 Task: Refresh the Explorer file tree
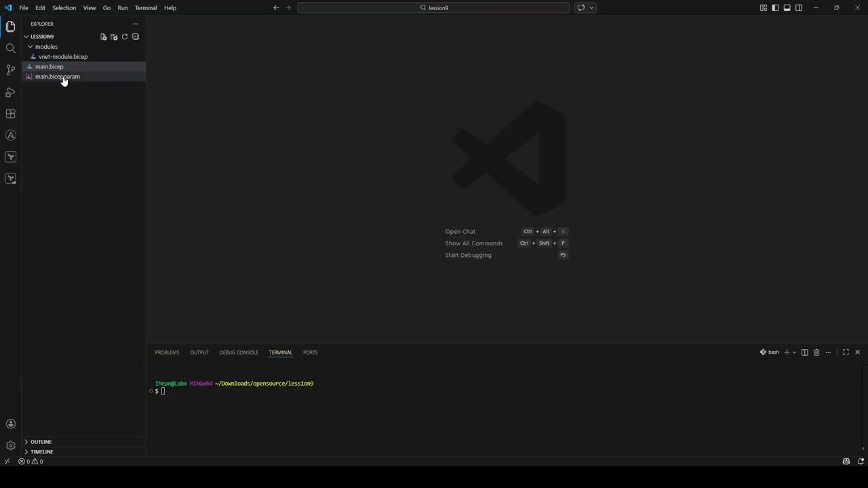click(x=125, y=37)
